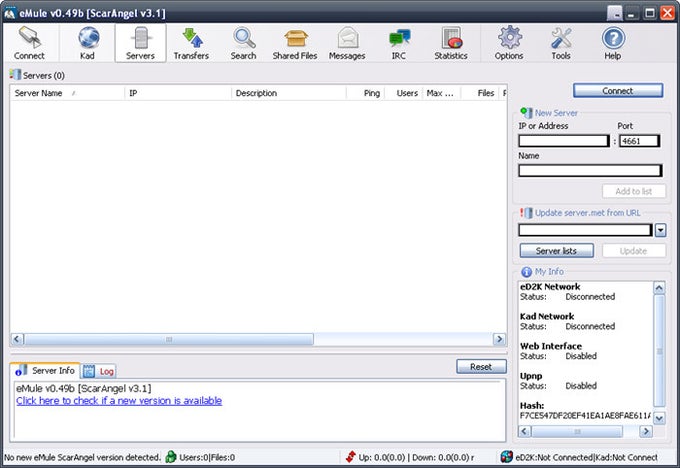Image resolution: width=680 pixels, height=468 pixels.
Task: Click the users icon in status bar
Action: tap(171, 457)
